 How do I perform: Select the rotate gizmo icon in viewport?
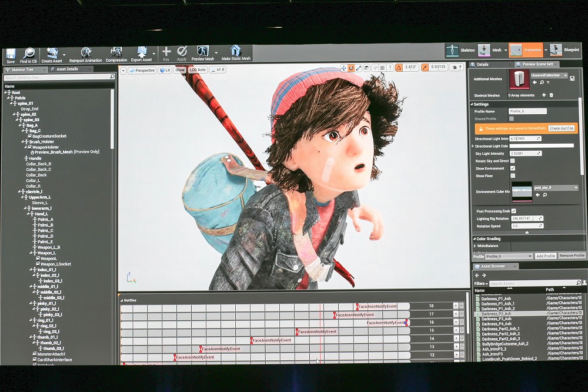click(351, 68)
